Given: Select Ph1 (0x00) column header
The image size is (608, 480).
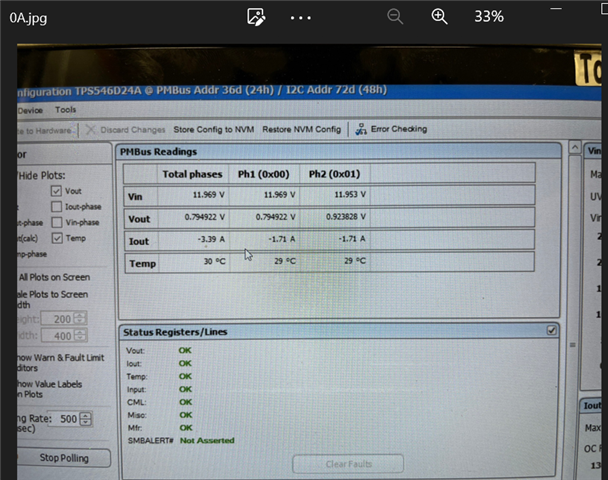Looking at the screenshot, I should click(263, 174).
